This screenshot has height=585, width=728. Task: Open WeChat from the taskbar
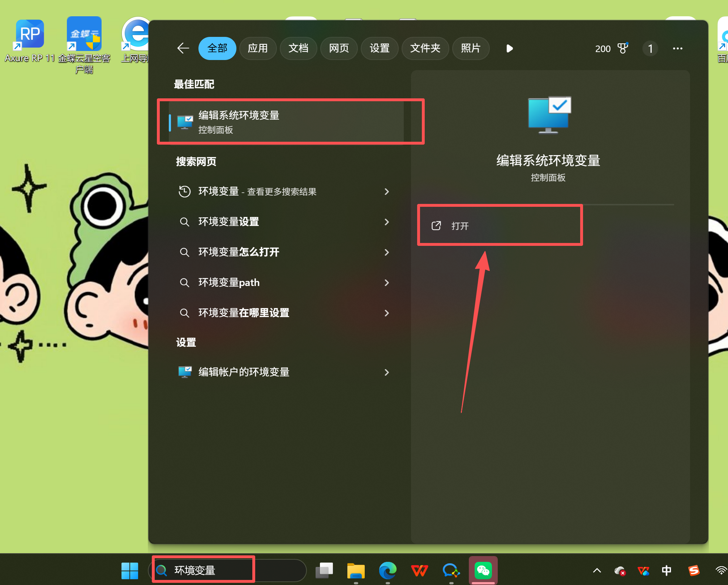[x=483, y=570]
